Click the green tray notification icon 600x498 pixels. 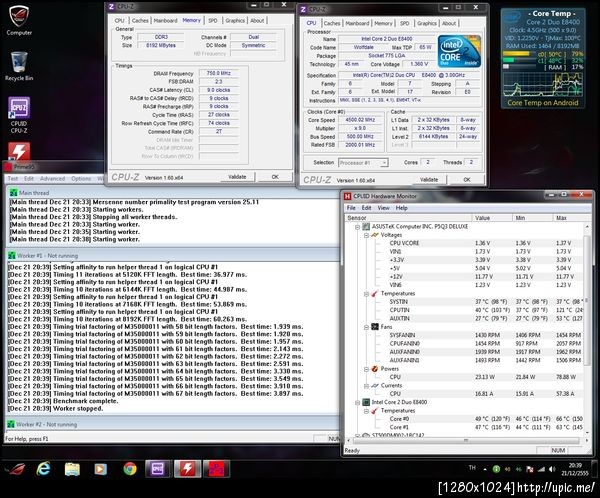tap(496, 469)
